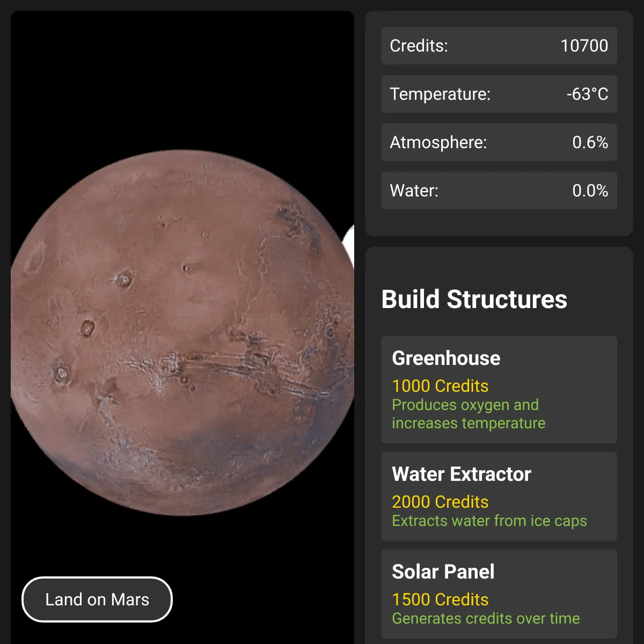Click the Land on Mars button
The height and width of the screenshot is (644, 644).
pos(97,599)
